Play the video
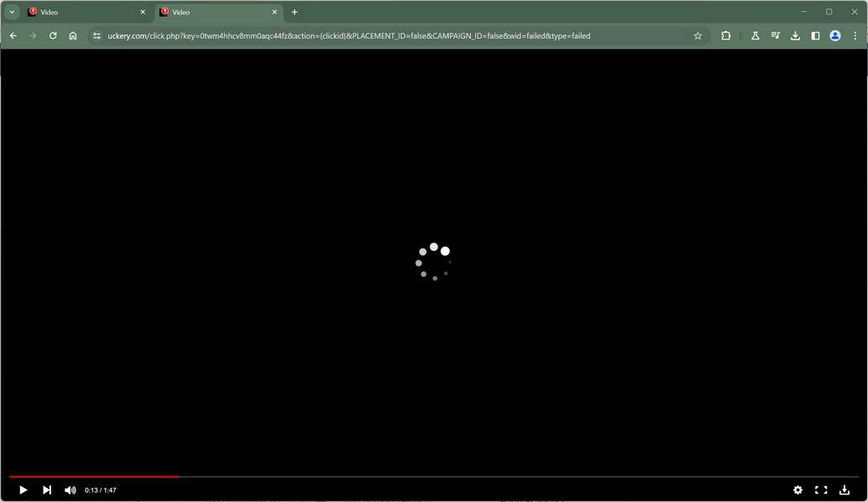868x502 pixels. click(x=23, y=489)
